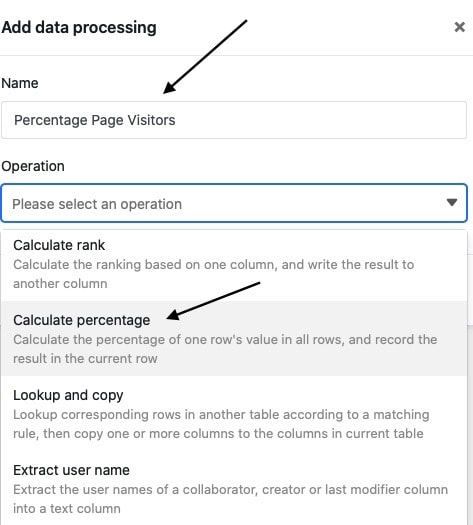
Task: Click the Calculate rank description text
Action: 214,274
